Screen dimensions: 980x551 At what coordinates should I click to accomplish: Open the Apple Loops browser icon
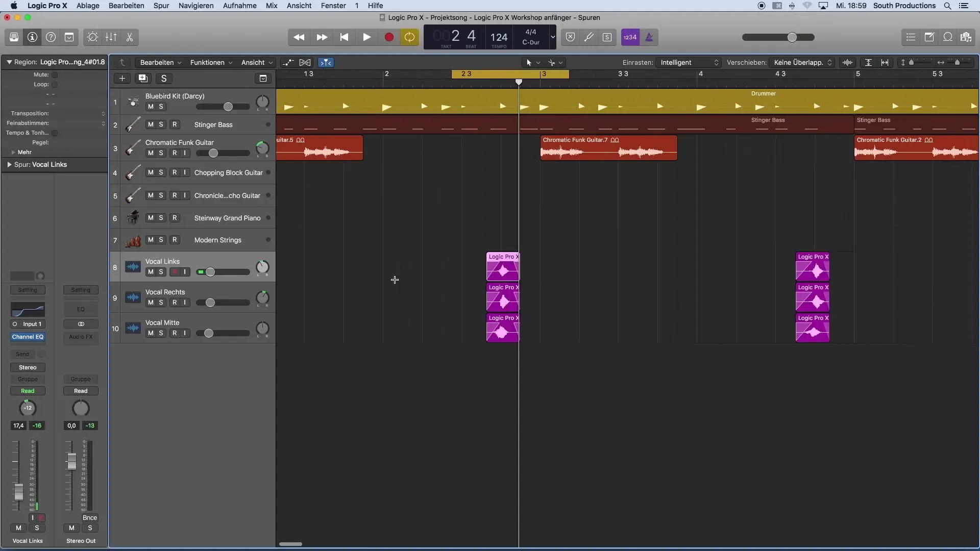(x=947, y=37)
